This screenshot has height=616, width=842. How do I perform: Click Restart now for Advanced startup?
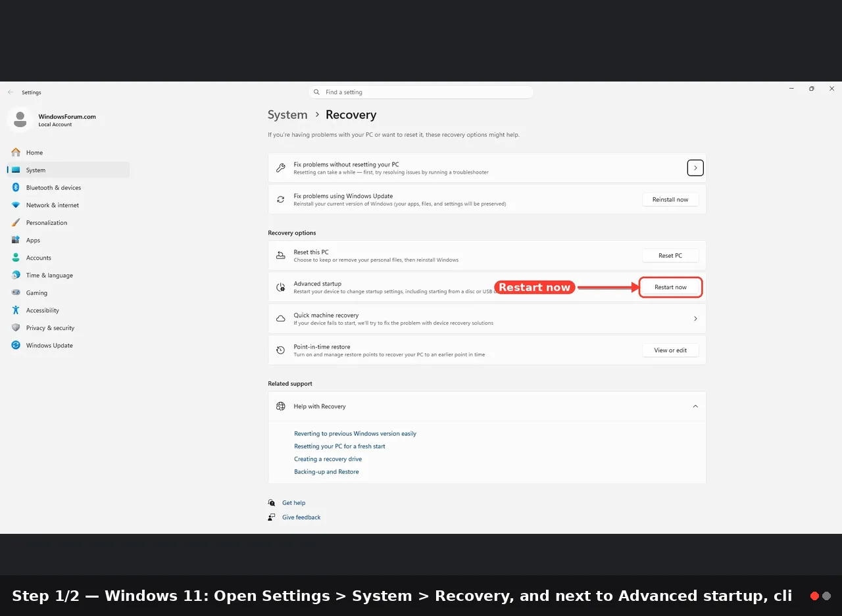(670, 287)
